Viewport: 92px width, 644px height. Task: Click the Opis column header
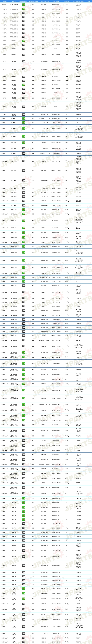point(88,1)
